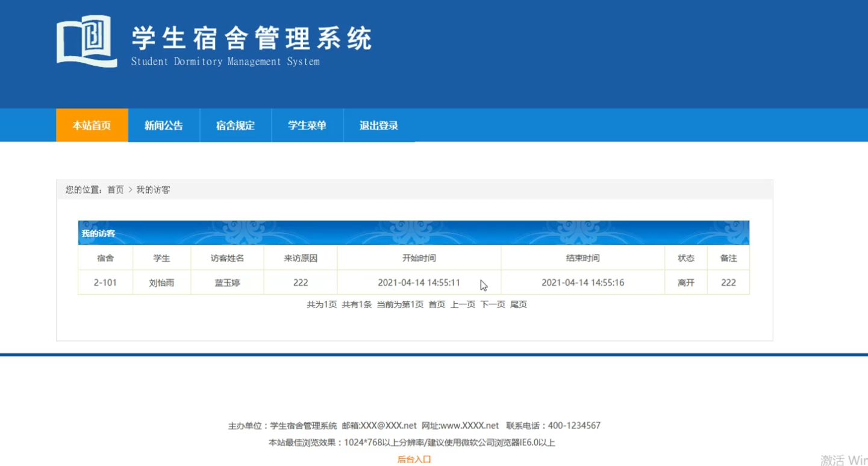Click visitor name 蓝玉婷

pyautogui.click(x=227, y=283)
